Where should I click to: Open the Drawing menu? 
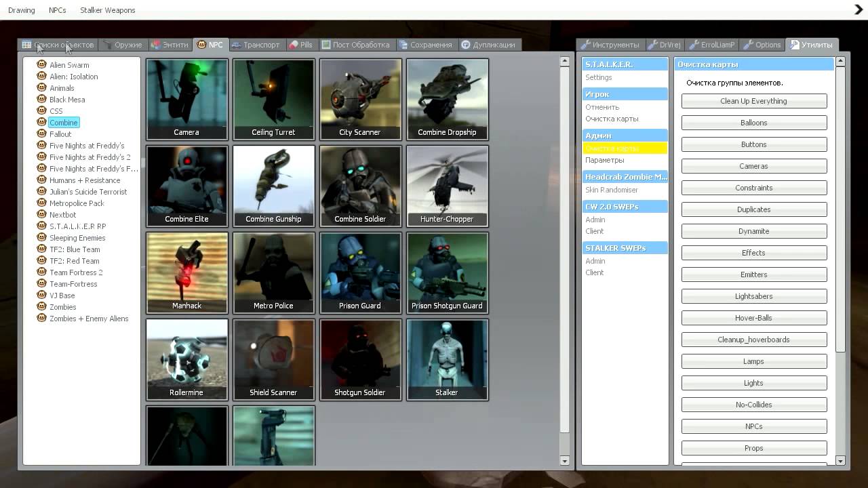tap(21, 10)
